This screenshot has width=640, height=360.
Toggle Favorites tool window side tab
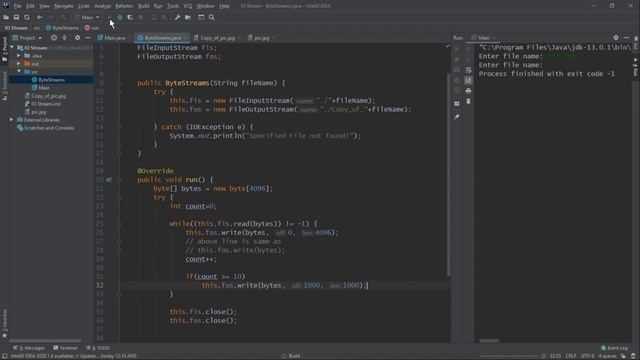4,324
